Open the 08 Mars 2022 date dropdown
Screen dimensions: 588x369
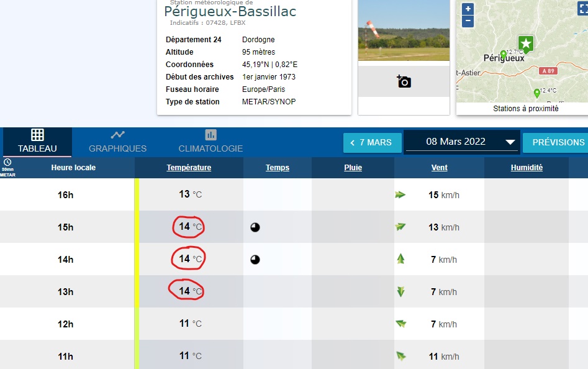click(461, 142)
